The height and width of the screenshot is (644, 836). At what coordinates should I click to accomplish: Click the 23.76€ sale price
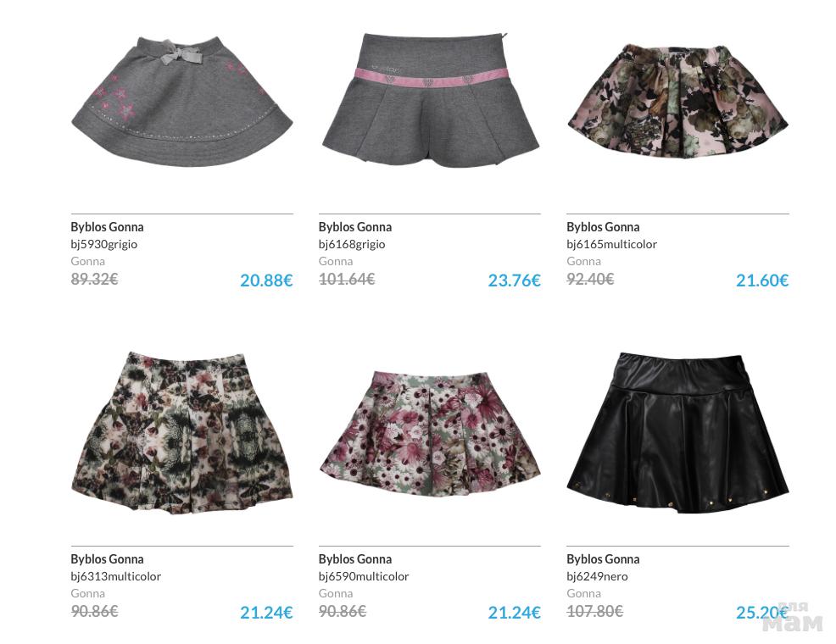coord(515,280)
